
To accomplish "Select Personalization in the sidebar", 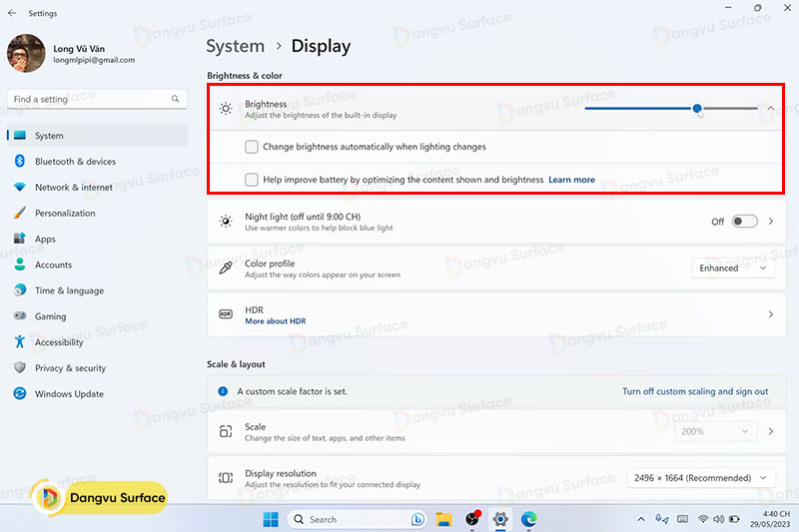I will [65, 214].
